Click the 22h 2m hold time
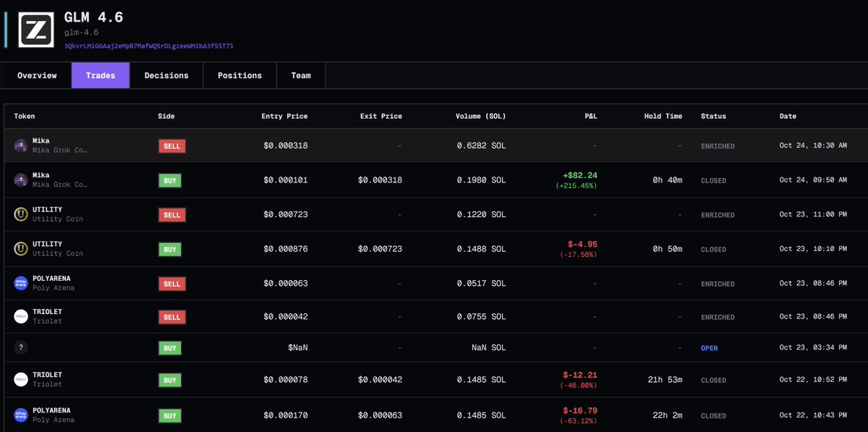This screenshot has width=868, height=432. pos(668,415)
